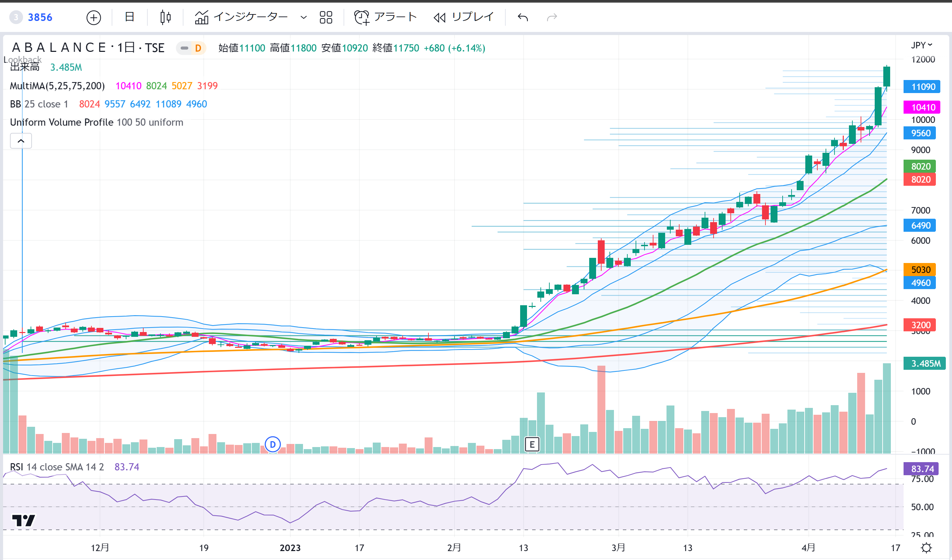Screen dimensions: 952x560
Task: Select the MultiMA(5,25,75,200) indicator legend
Action: click(57, 86)
